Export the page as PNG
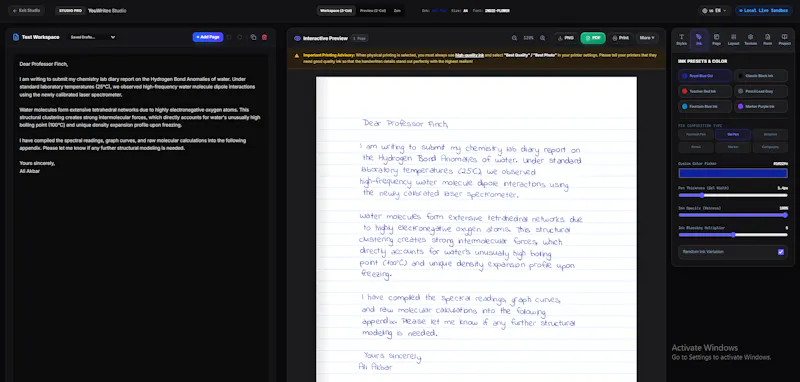This screenshot has width=800, height=382. [565, 38]
